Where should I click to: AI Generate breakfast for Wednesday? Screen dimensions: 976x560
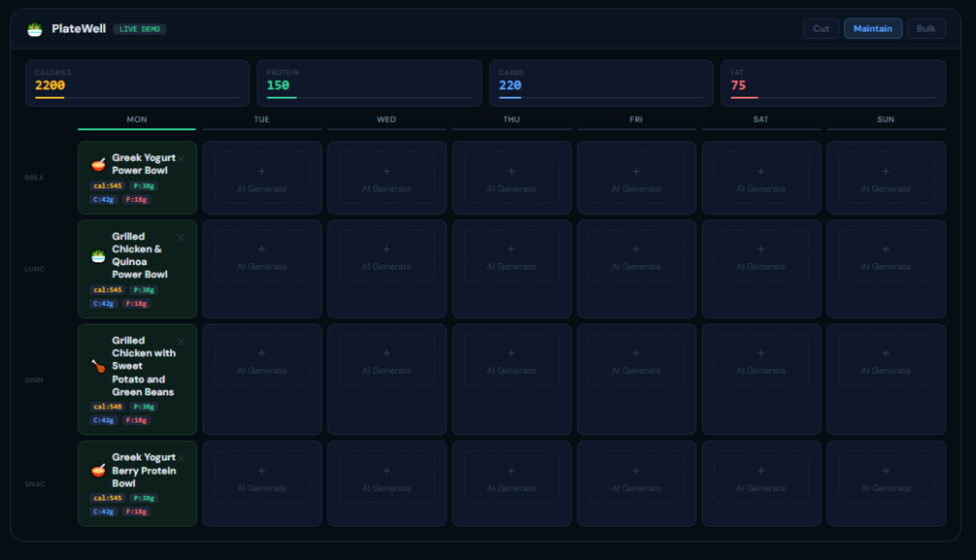387,178
